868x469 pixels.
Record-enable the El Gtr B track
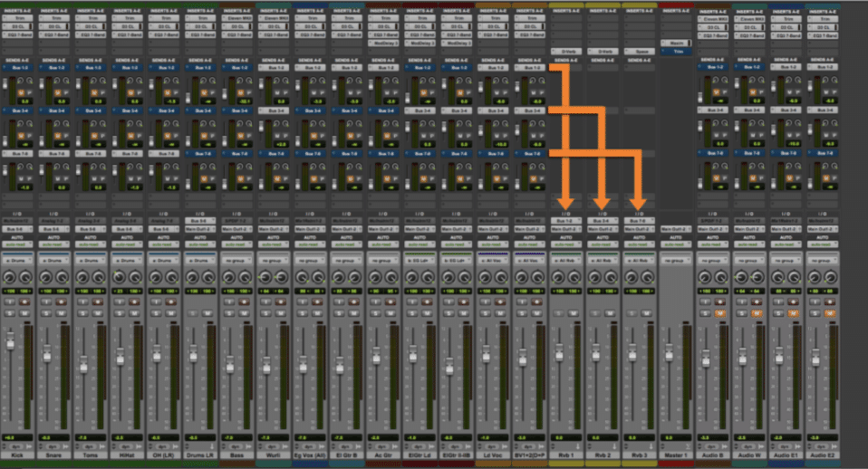pos(353,302)
